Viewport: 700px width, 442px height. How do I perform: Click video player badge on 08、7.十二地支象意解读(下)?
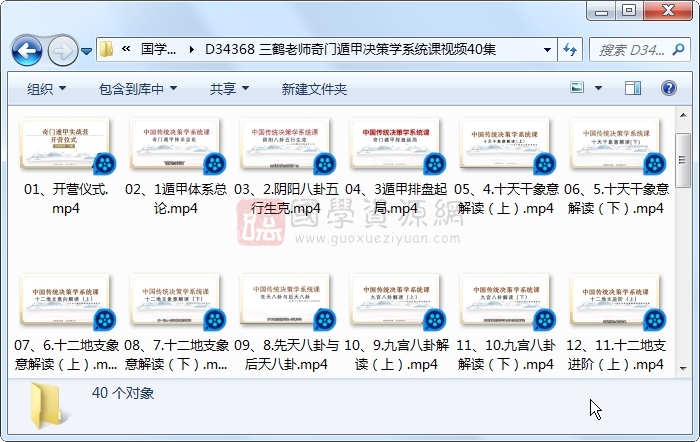coord(215,320)
